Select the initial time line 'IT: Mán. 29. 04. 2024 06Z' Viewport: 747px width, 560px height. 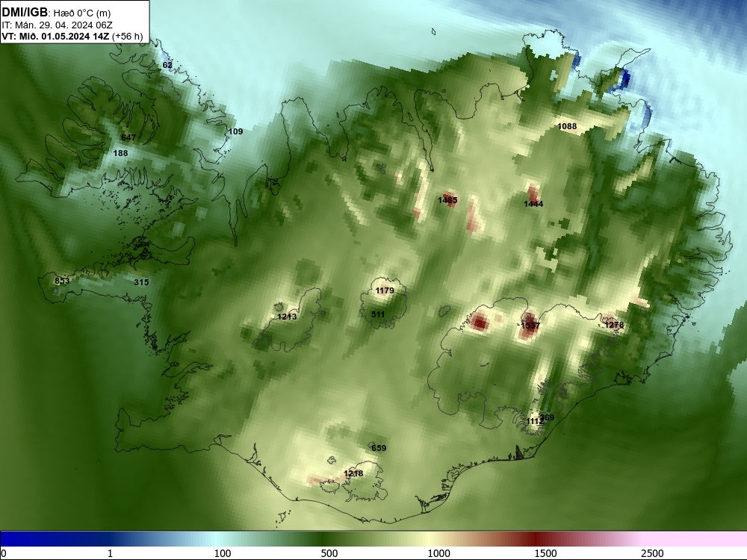point(58,25)
